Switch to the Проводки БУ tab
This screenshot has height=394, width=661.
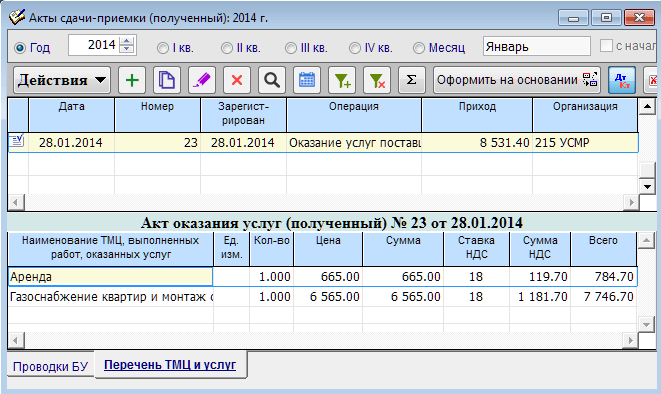(50, 367)
